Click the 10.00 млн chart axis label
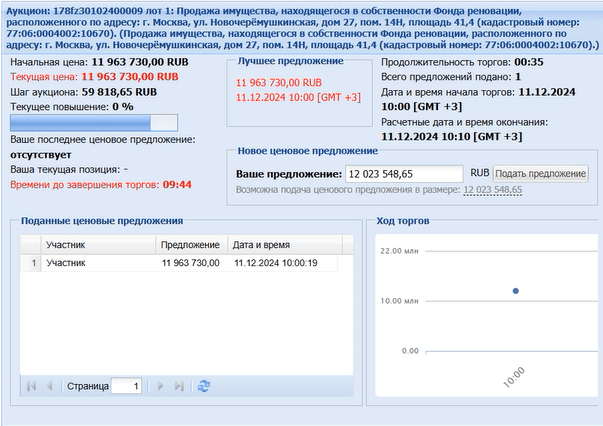Viewport: 603px width, 426px height. click(399, 301)
